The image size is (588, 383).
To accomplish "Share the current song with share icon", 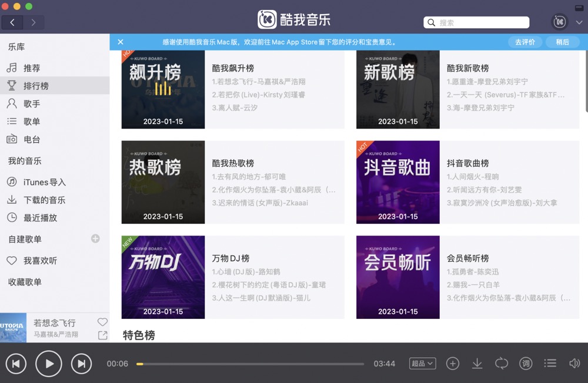I will 102,335.
